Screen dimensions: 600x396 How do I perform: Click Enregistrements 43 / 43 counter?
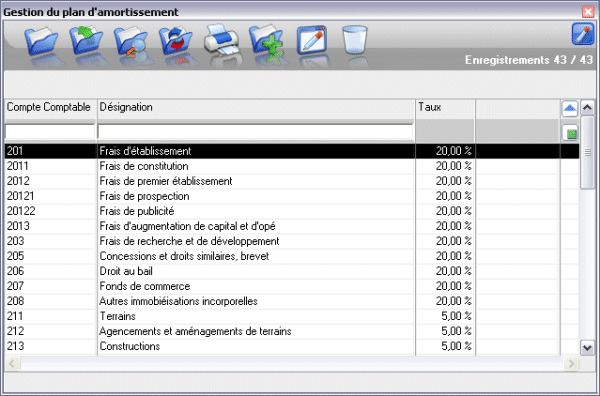pos(529,60)
